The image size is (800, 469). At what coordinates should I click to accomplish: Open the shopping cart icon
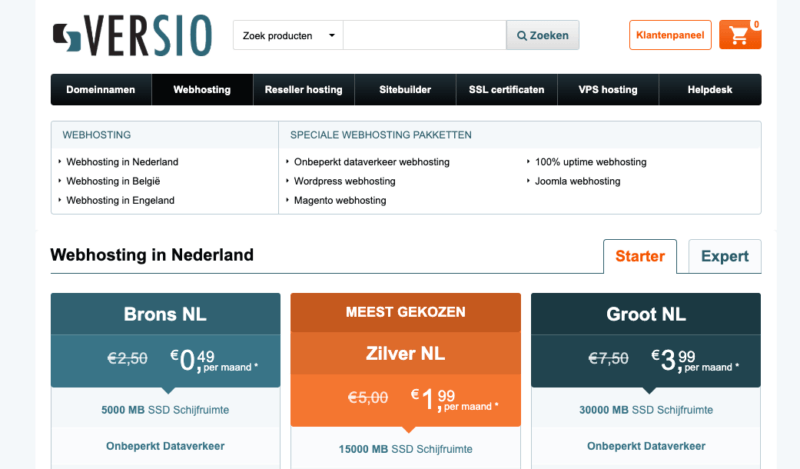[x=740, y=35]
